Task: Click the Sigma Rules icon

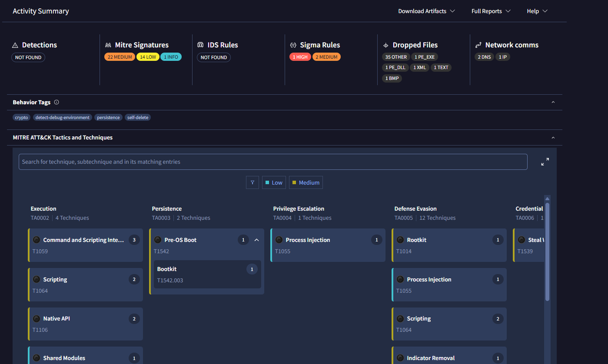Action: [293, 45]
